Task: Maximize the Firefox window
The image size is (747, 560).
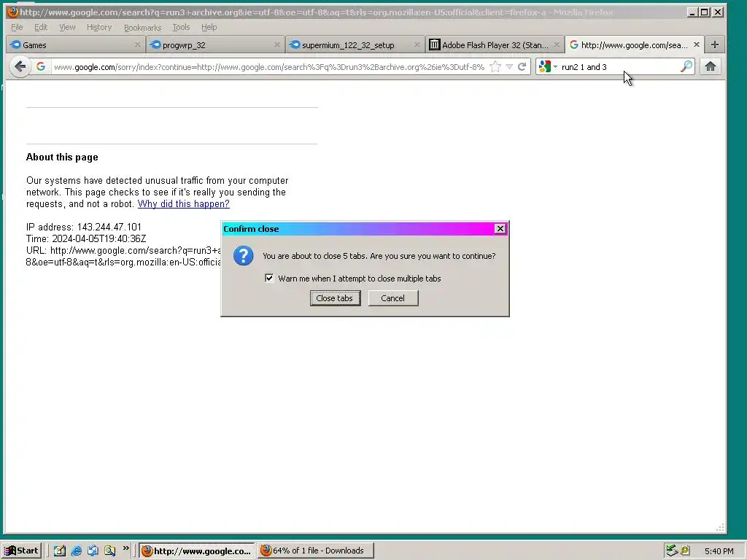Action: click(x=705, y=12)
